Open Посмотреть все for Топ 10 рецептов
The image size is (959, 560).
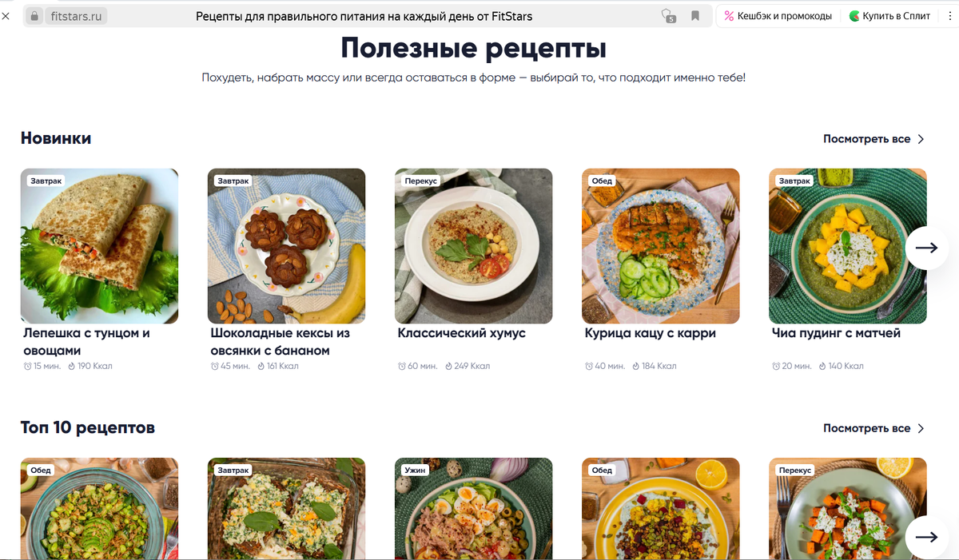click(x=873, y=428)
